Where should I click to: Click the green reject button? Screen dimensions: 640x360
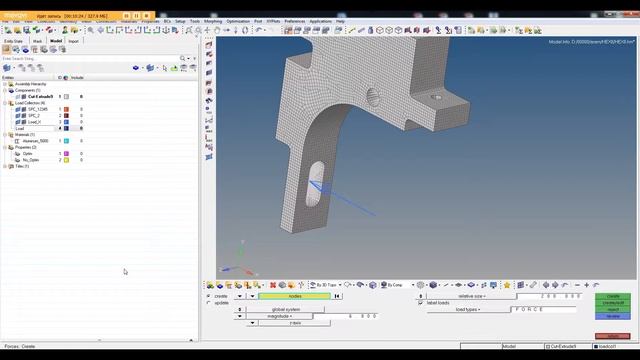[x=613, y=309]
